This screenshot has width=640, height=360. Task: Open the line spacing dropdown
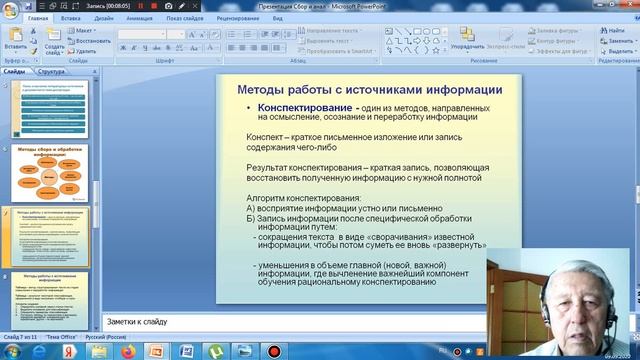pyautogui.click(x=289, y=35)
